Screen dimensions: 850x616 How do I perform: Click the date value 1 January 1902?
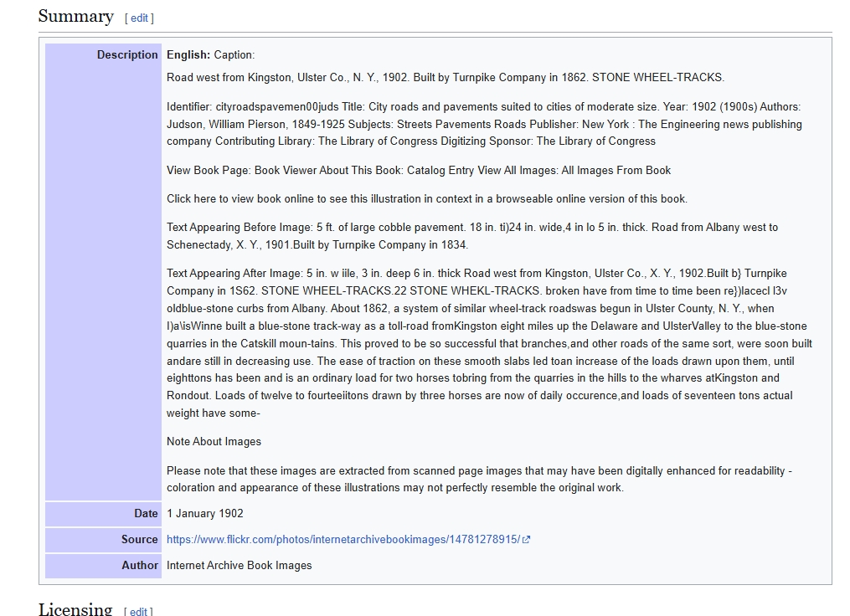pos(205,514)
